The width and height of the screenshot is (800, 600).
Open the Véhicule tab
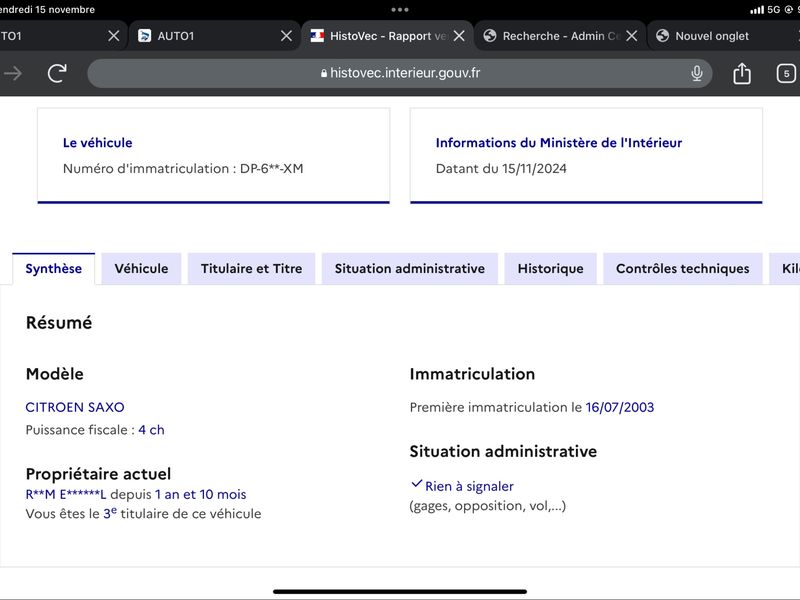point(141,268)
